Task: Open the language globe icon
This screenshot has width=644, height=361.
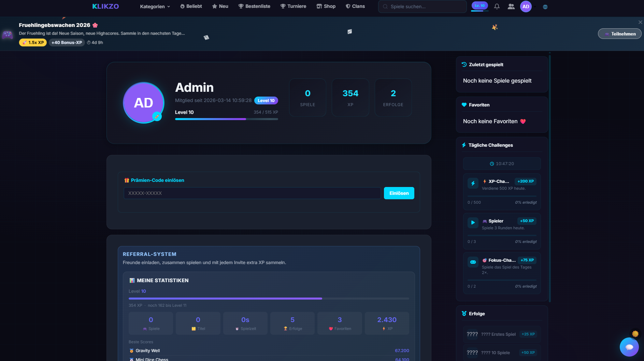Action: coord(545,6)
